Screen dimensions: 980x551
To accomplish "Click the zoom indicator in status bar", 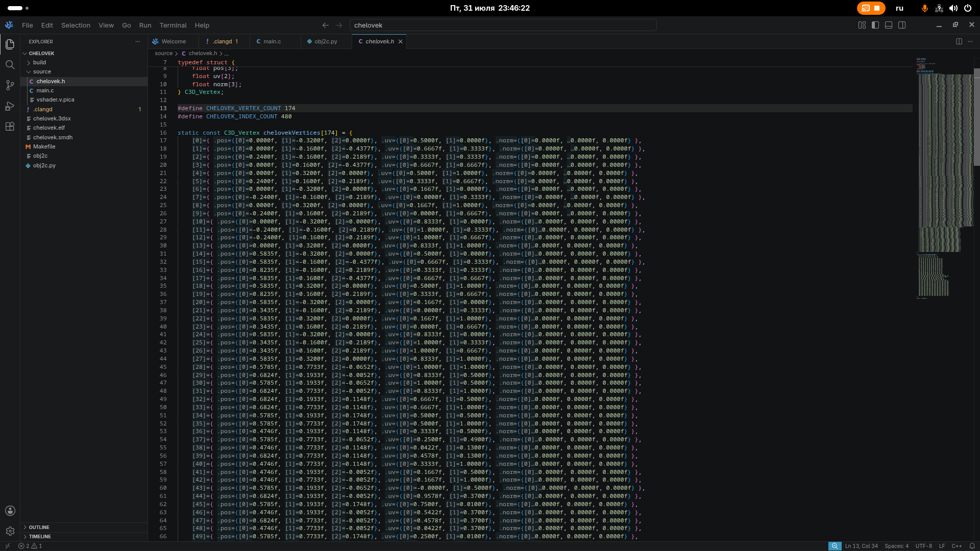I will (835, 546).
